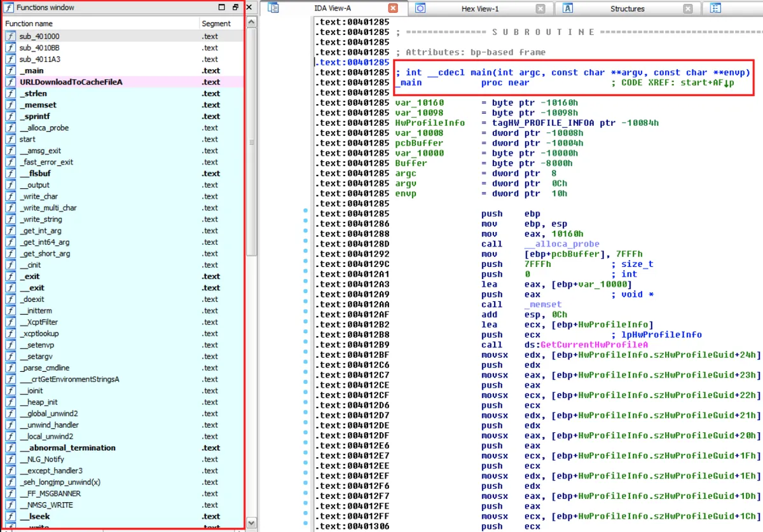This screenshot has width=763, height=532.
Task: Select _main in the functions list
Action: [32, 71]
